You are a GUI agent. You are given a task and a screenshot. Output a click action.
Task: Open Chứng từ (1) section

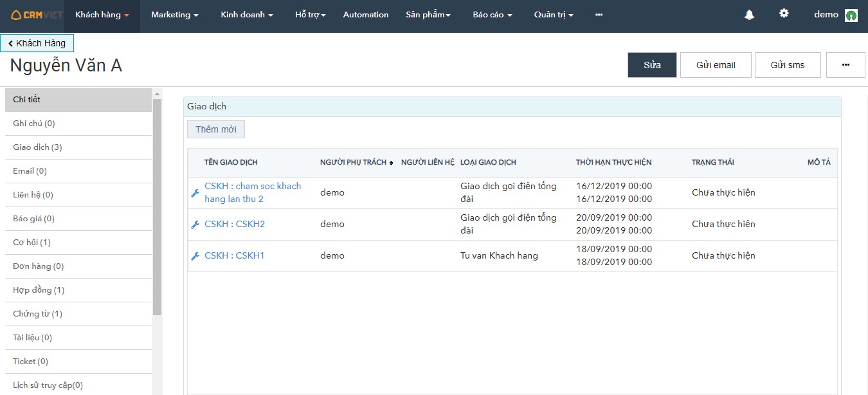click(78, 314)
